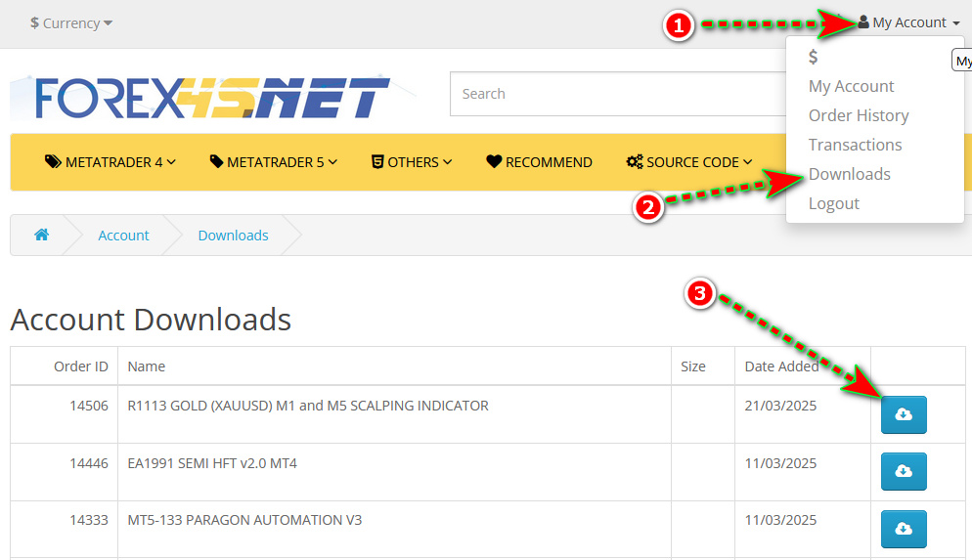The image size is (972, 560).
Task: Collapse the My Account dropdown
Action: (908, 22)
